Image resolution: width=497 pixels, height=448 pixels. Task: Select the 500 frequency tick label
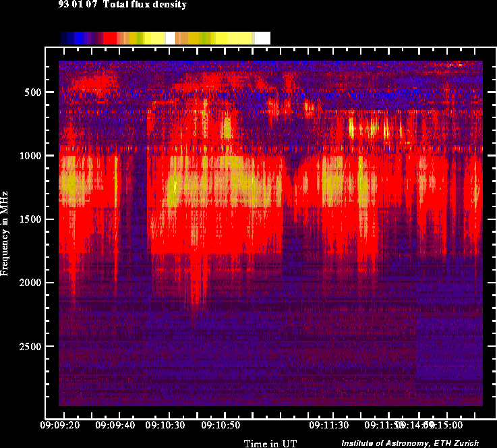32,92
